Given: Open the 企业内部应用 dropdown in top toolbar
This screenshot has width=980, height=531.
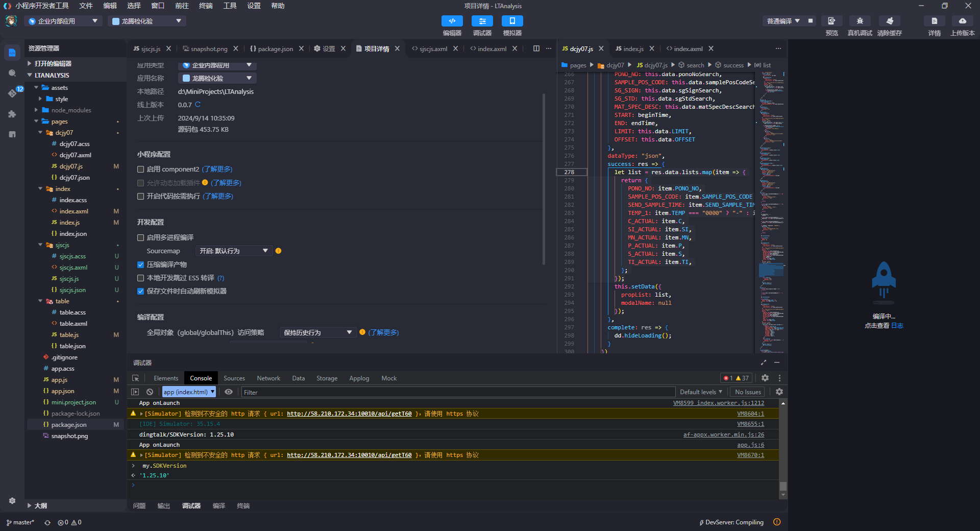Looking at the screenshot, I should pyautogui.click(x=63, y=21).
